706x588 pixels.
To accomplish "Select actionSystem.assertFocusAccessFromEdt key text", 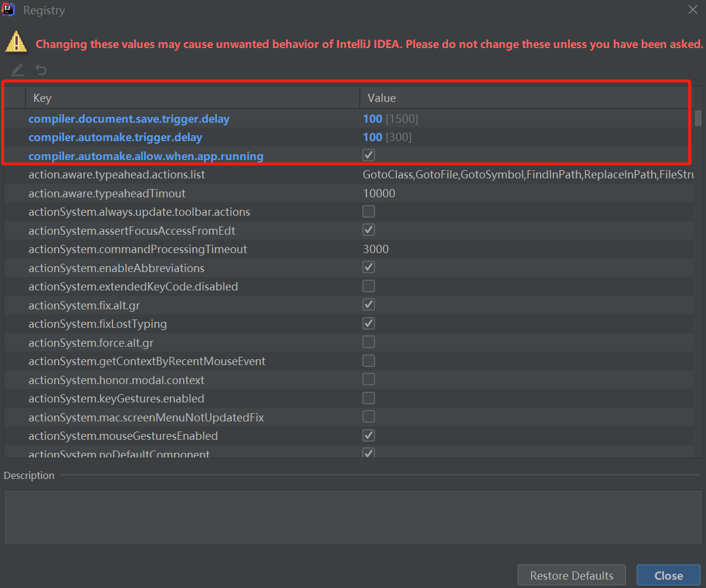I will point(132,231).
